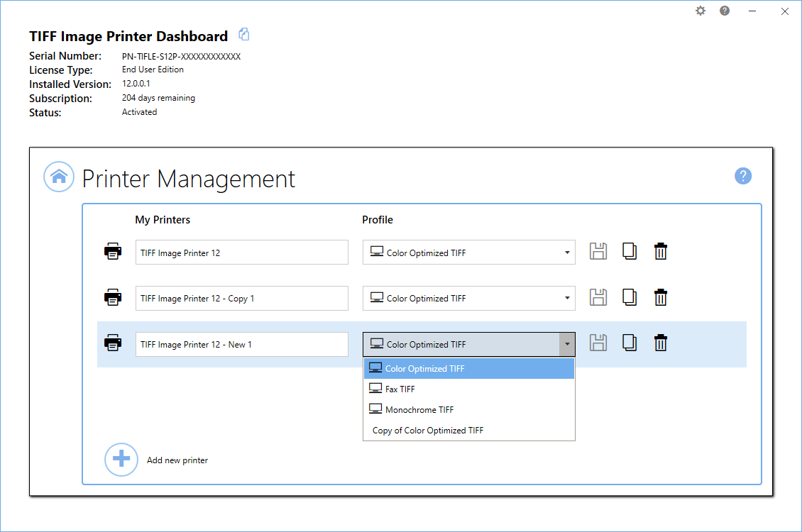
Task: Open settings gear in title bar
Action: pyautogui.click(x=701, y=11)
